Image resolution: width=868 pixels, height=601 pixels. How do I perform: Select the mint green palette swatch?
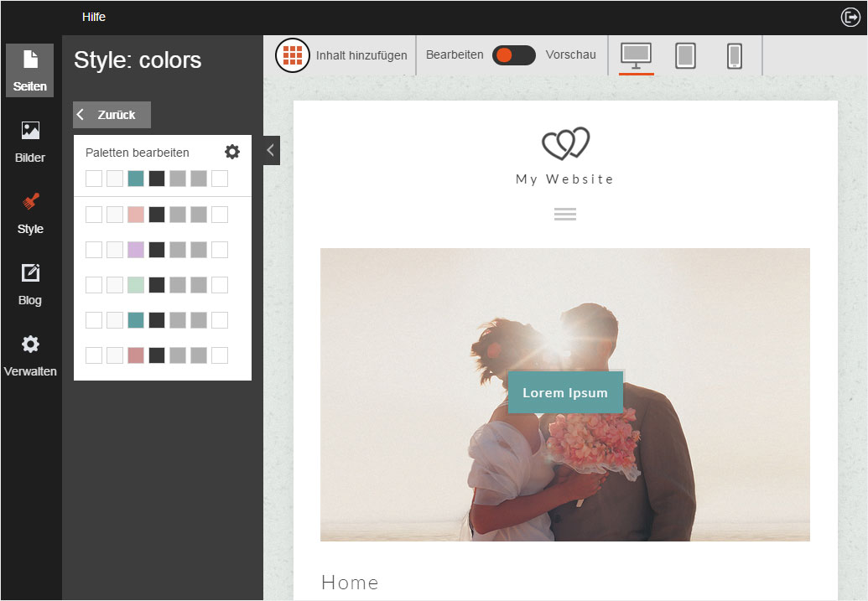tap(136, 285)
